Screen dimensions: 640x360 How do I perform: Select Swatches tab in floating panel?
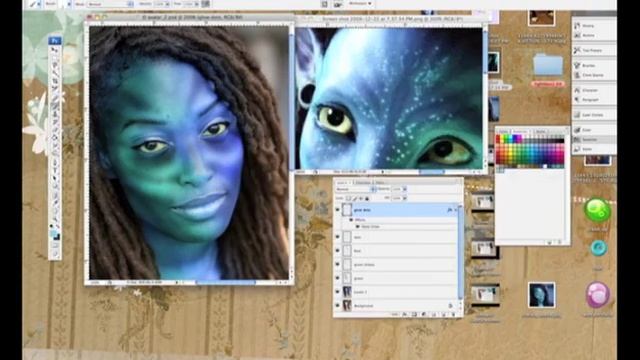point(521,131)
